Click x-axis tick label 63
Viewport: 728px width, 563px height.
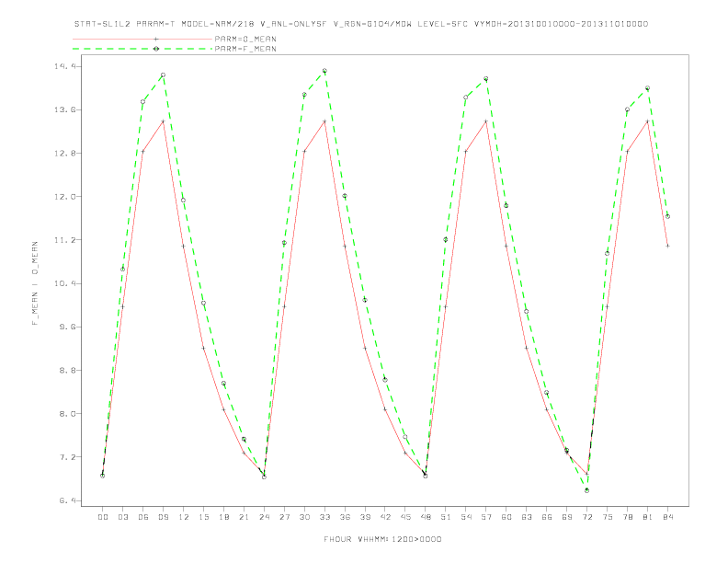[527, 517]
